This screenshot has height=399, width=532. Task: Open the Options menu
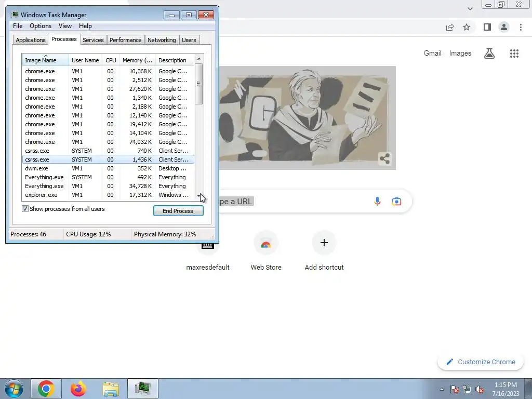41,26
